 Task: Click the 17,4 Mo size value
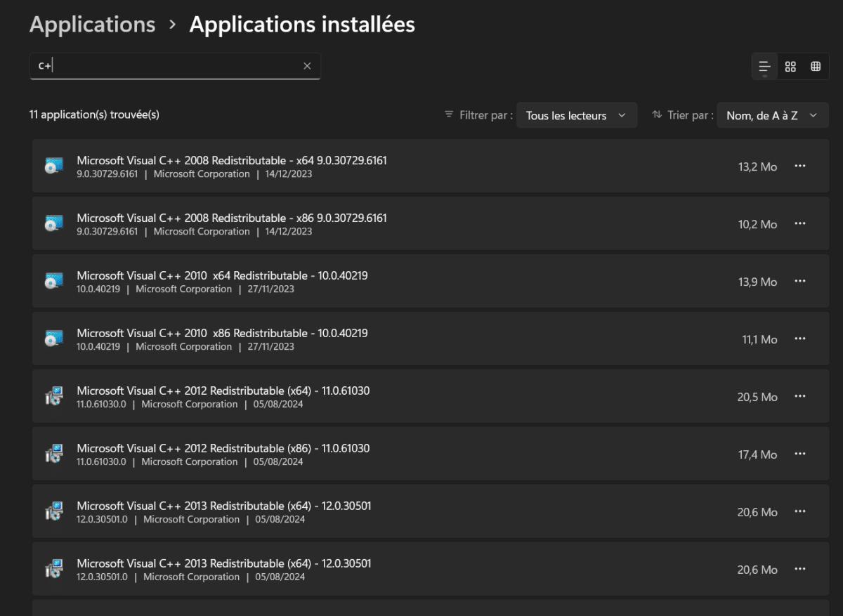pyautogui.click(x=757, y=454)
